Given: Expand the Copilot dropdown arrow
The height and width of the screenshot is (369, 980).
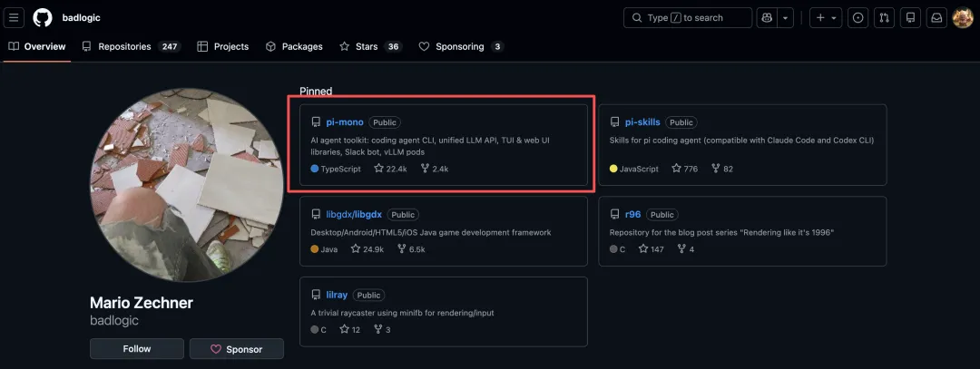Looking at the screenshot, I should click(x=786, y=17).
